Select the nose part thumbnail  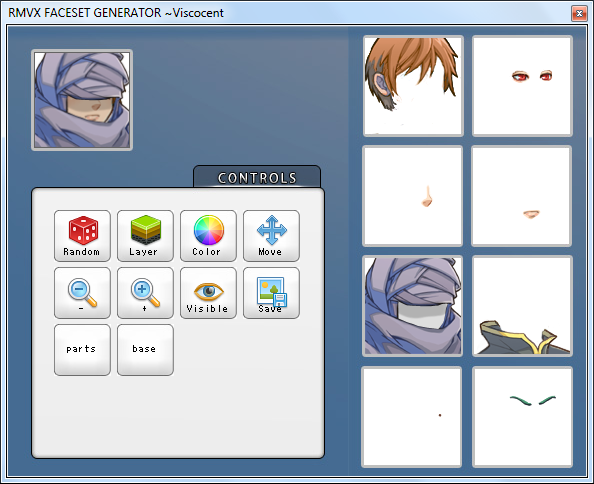(413, 196)
